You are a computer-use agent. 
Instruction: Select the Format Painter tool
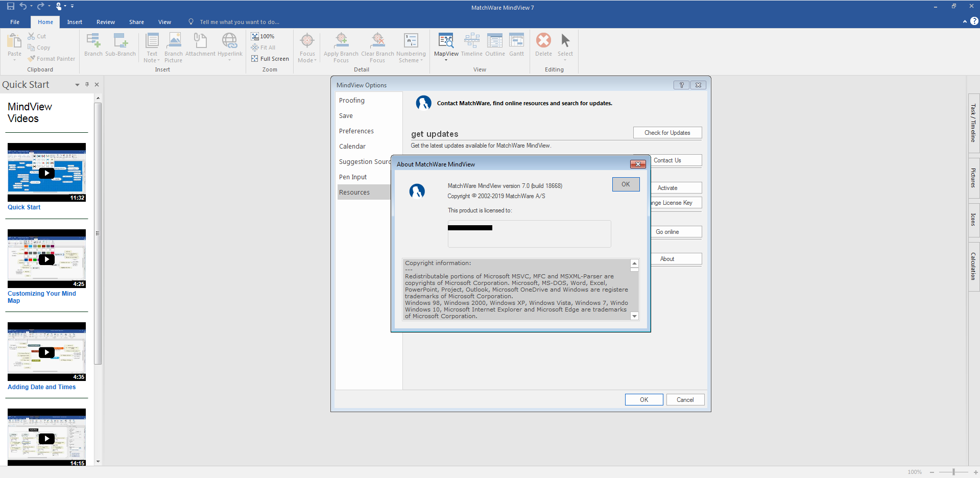click(x=52, y=59)
